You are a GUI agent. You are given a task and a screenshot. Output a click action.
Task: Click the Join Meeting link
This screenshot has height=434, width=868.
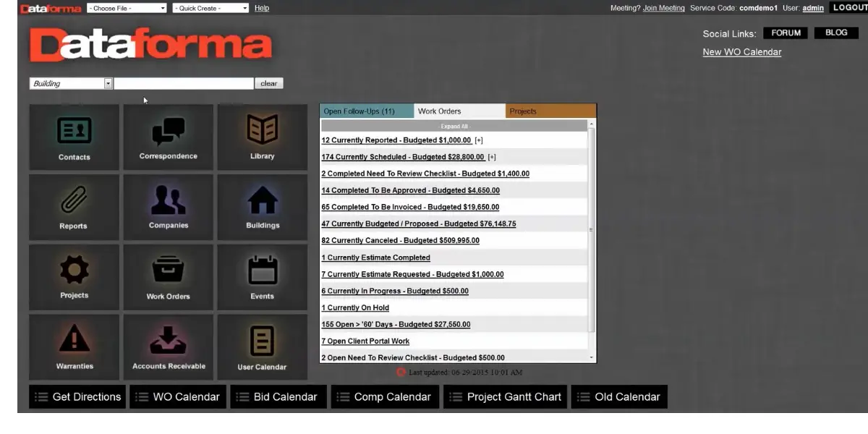(663, 8)
